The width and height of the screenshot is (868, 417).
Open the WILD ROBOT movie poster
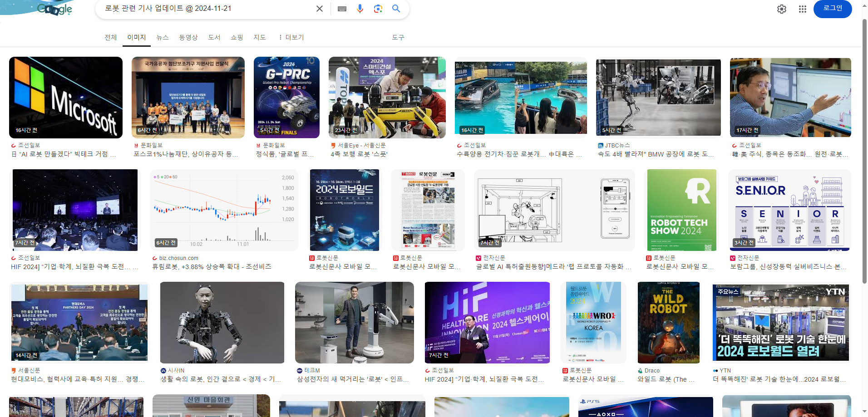(x=669, y=323)
